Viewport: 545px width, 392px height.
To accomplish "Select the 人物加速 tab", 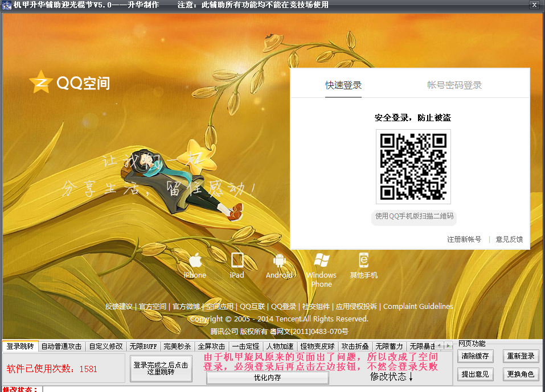I will (x=280, y=346).
